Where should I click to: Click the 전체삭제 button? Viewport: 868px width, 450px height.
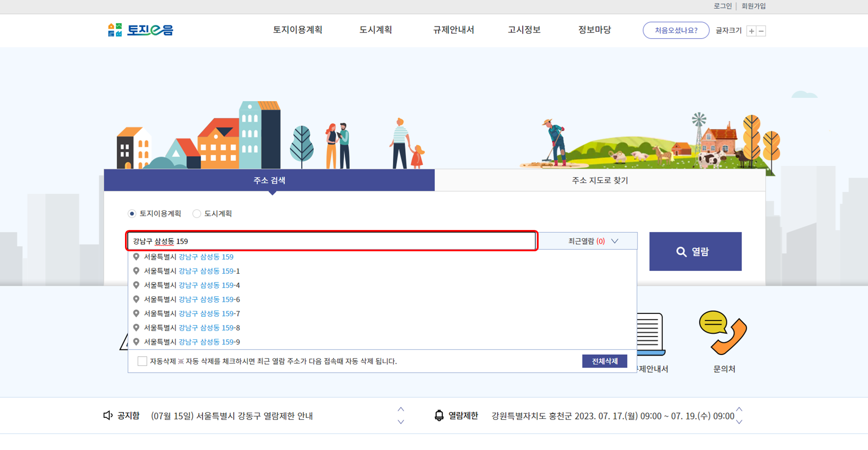(x=605, y=361)
